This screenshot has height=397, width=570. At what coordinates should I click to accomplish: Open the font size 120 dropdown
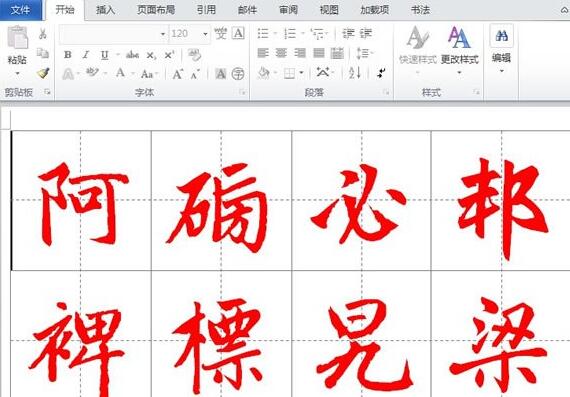pyautogui.click(x=205, y=34)
